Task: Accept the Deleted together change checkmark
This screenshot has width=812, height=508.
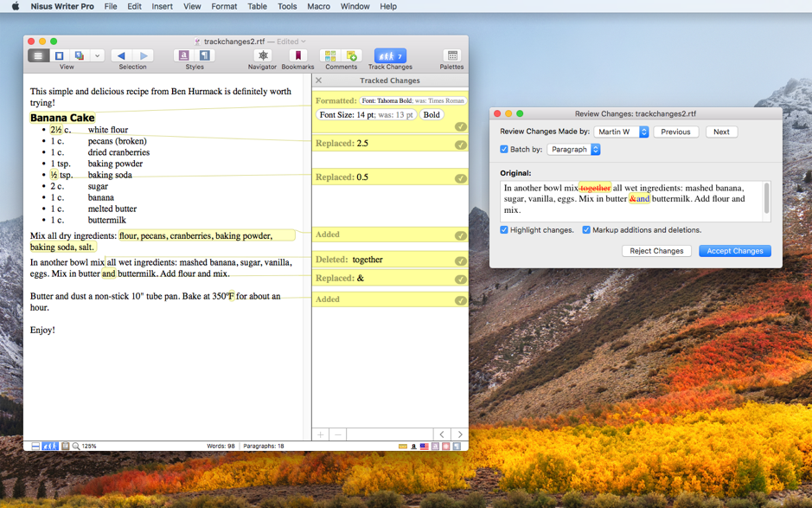Action: point(460,260)
